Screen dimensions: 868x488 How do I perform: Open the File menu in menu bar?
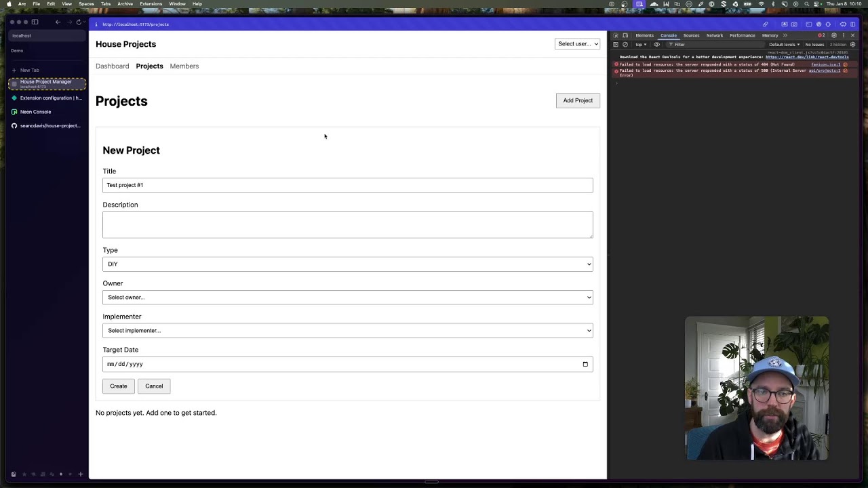pos(36,4)
